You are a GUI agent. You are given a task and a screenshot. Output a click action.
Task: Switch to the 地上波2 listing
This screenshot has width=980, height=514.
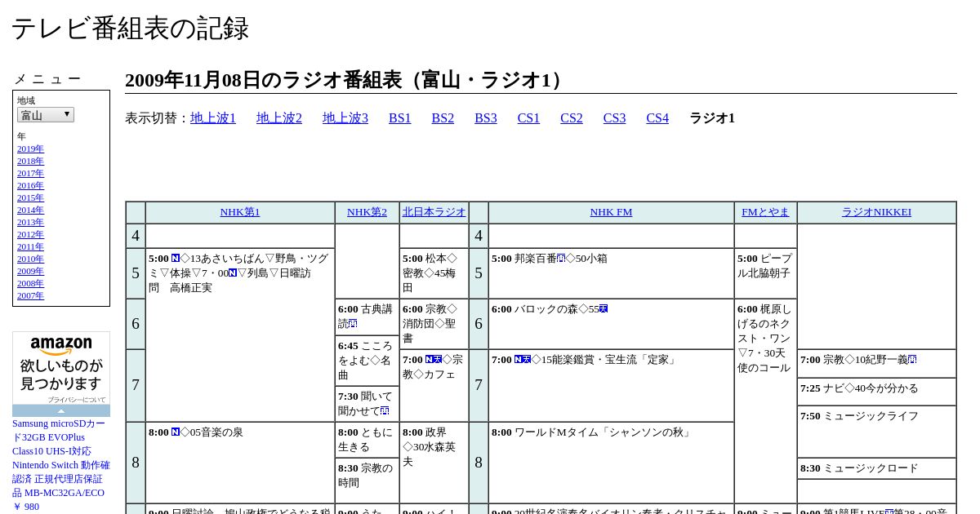click(x=279, y=118)
